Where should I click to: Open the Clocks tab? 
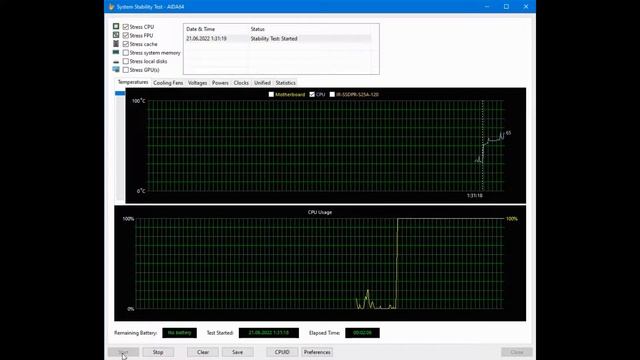241,83
